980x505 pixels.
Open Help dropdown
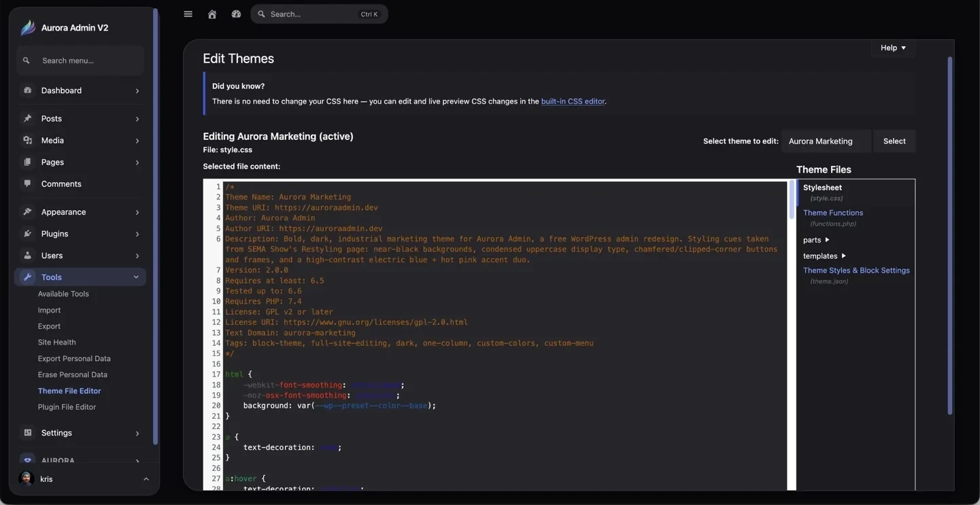tap(893, 48)
